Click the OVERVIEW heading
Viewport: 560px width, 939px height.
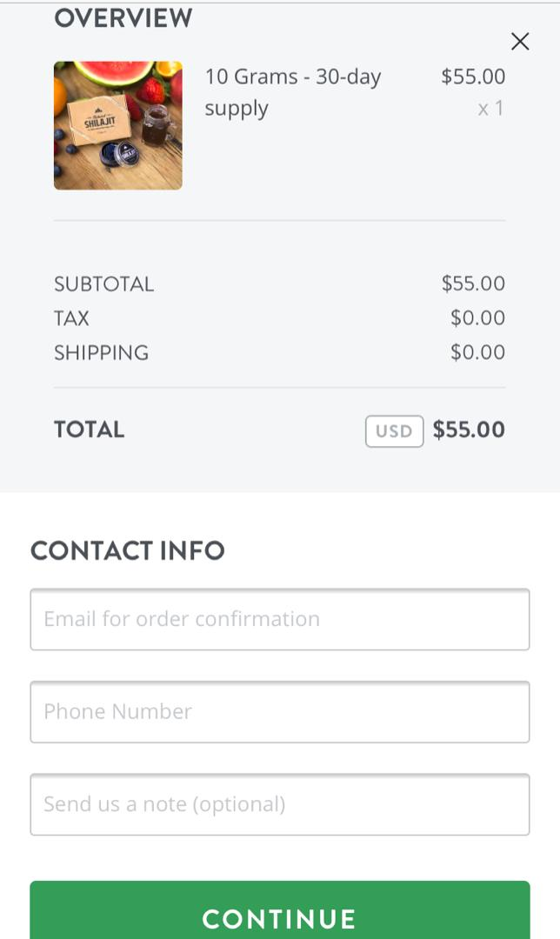[x=123, y=17]
